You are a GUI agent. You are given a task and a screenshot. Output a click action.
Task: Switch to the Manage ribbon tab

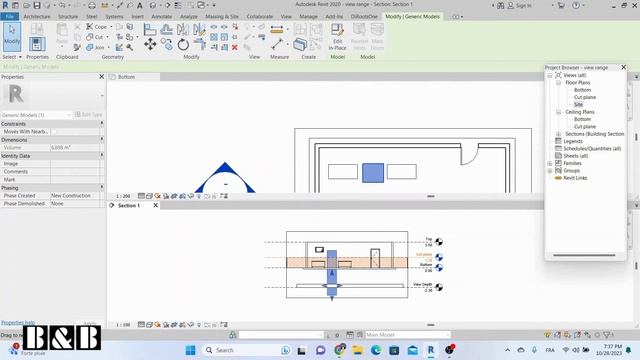coord(308,17)
